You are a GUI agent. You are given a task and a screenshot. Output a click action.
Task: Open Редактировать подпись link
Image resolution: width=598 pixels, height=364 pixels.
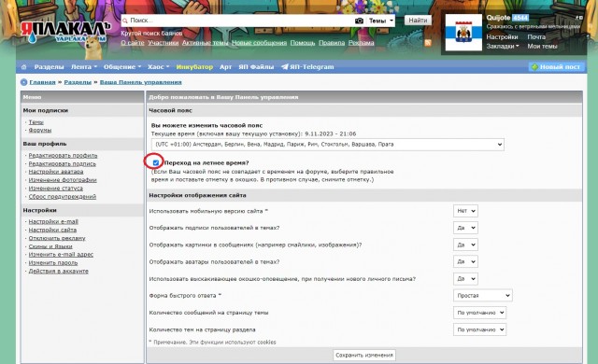[63, 163]
